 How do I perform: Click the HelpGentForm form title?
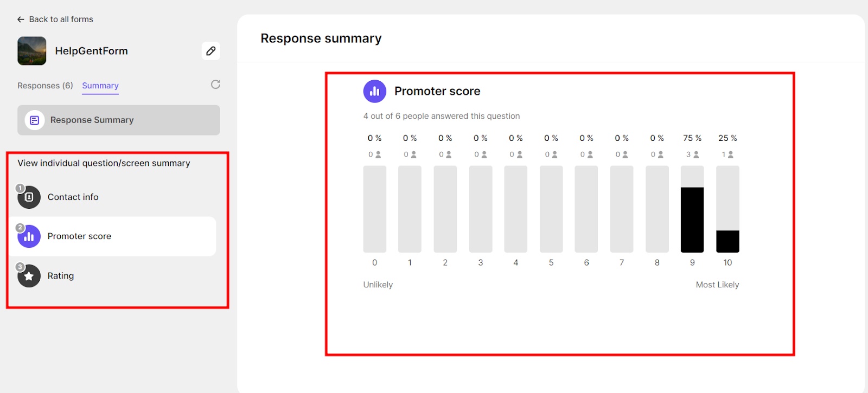pyautogui.click(x=92, y=51)
